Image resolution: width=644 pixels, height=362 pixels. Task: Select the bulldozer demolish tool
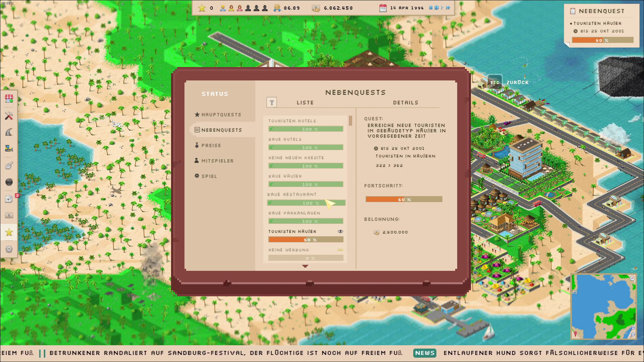pos(9,149)
